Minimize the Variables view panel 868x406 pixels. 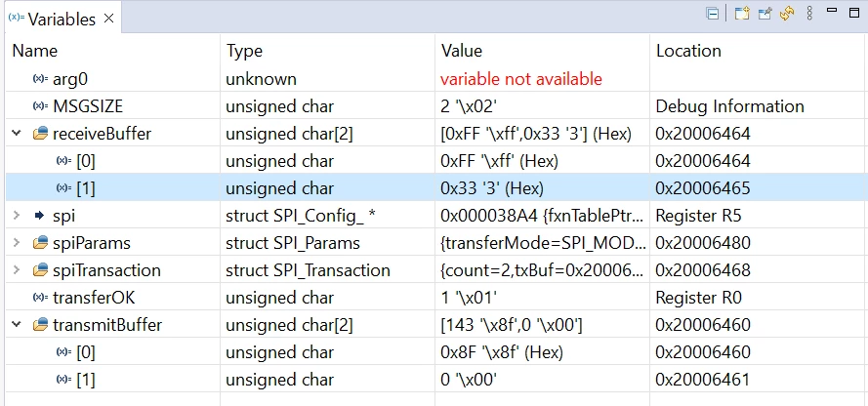pos(832,10)
